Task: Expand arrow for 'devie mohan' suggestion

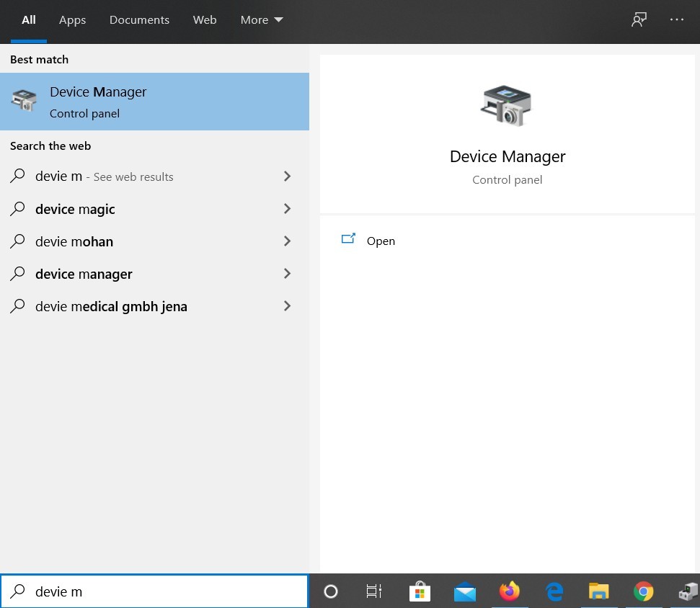Action: click(287, 241)
